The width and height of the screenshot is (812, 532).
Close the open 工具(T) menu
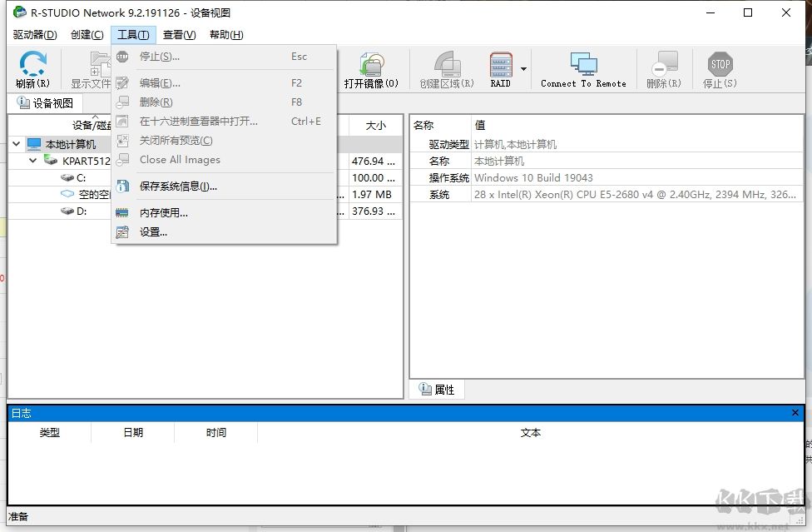point(133,35)
